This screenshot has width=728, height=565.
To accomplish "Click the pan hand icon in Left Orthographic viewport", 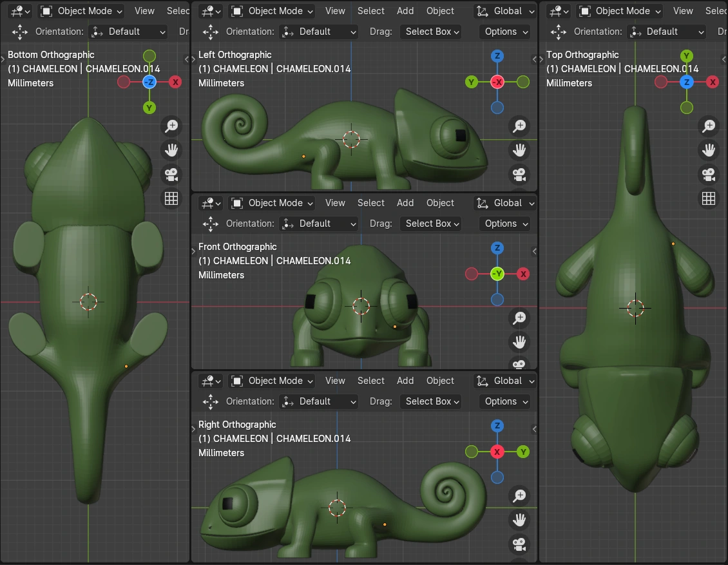I will click(519, 150).
